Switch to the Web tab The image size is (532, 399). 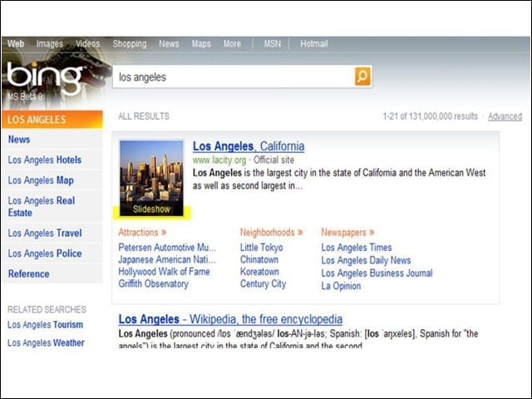pyautogui.click(x=16, y=44)
